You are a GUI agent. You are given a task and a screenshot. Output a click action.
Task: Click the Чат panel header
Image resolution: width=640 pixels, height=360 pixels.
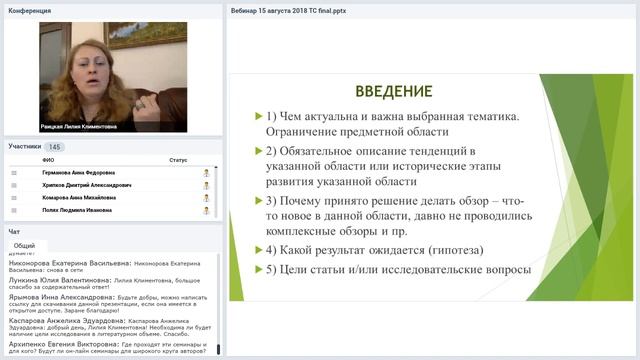(x=14, y=231)
